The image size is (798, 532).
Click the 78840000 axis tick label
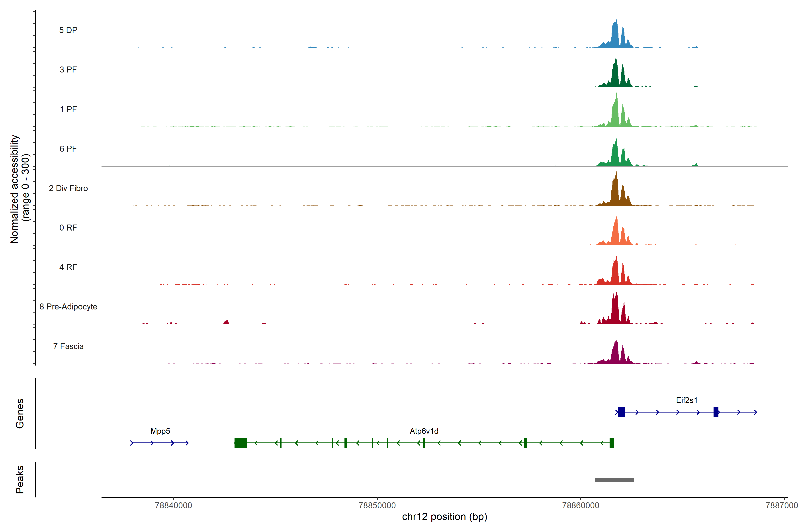point(173,505)
